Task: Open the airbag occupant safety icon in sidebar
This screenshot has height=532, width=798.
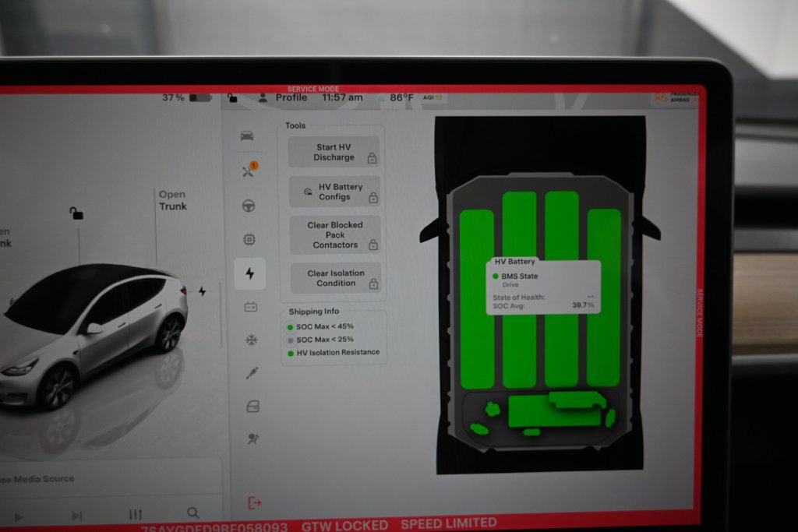Action: tap(253, 439)
